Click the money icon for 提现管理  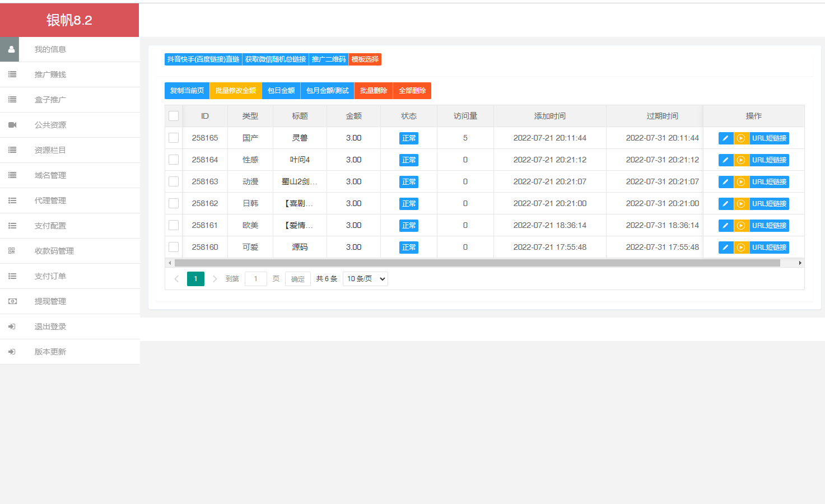tap(12, 301)
